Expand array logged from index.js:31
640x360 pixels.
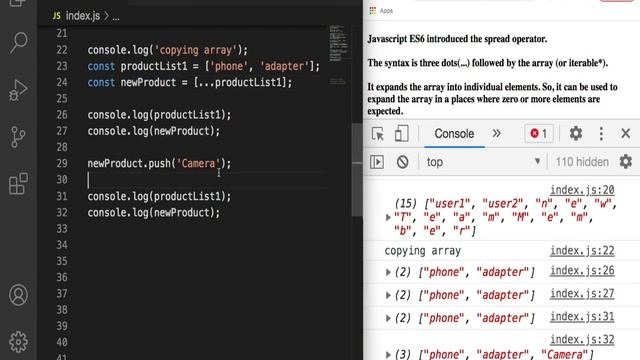pos(388,318)
